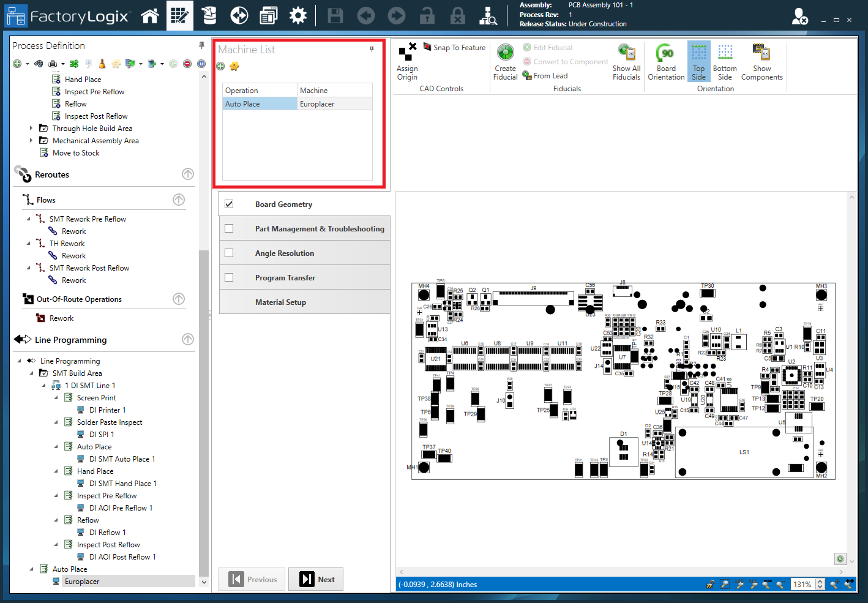Click the Assign Origin tool

point(407,62)
